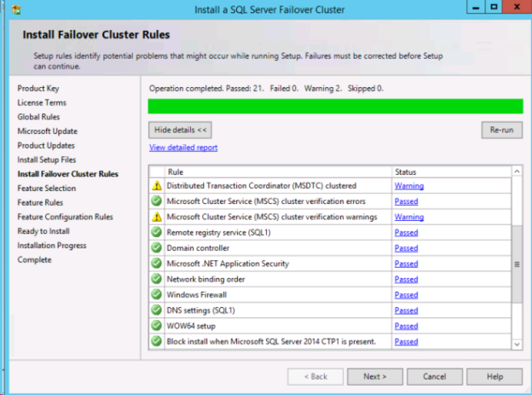Maximize the setup window

(x=494, y=7)
